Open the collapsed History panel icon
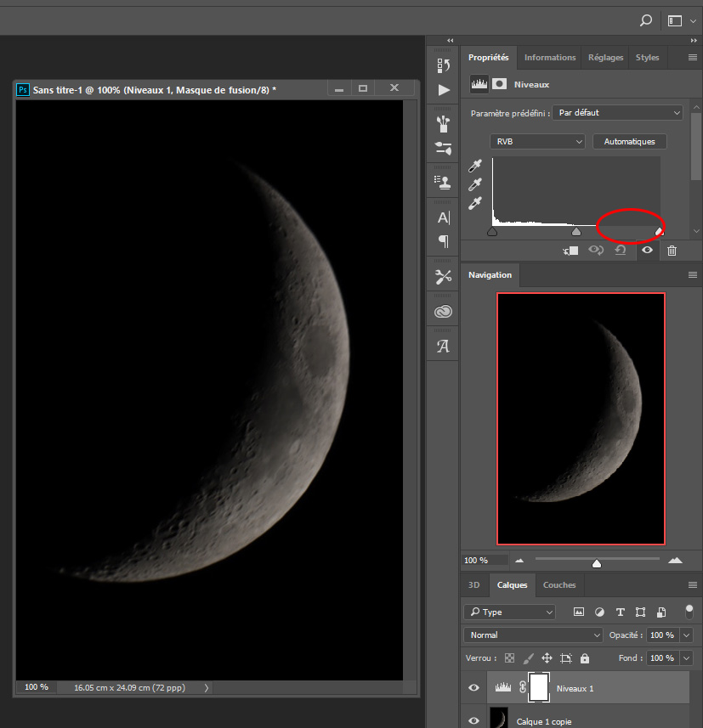 tap(443, 65)
